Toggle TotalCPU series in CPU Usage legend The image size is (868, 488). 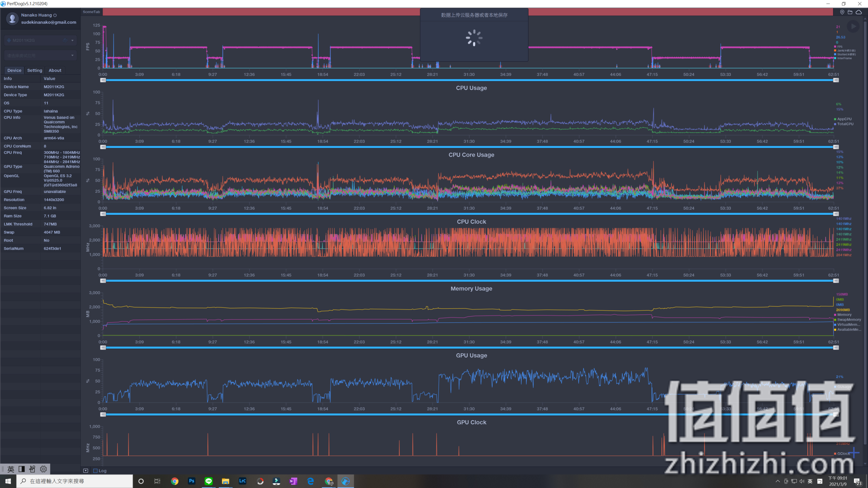[844, 124]
